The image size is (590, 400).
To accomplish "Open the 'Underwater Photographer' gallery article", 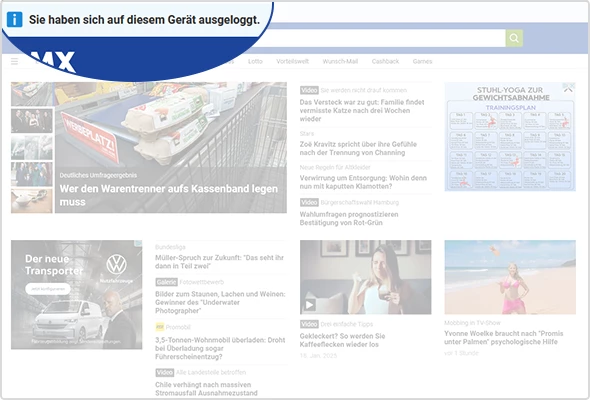I will point(220,303).
